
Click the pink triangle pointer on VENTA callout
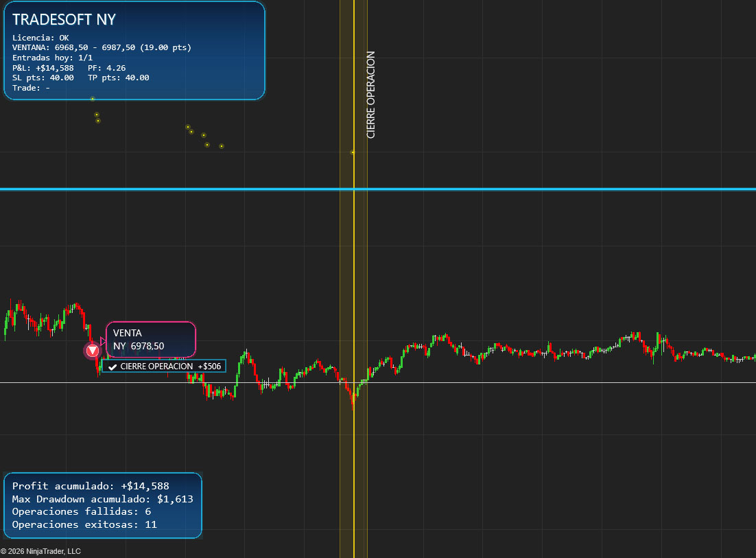click(103, 341)
